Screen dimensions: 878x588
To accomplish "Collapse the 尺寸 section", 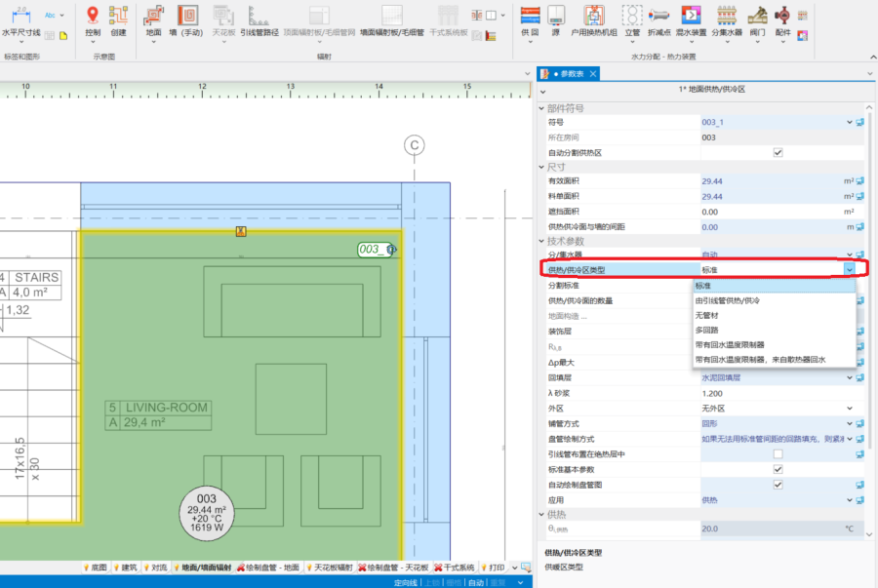I will pyautogui.click(x=542, y=167).
